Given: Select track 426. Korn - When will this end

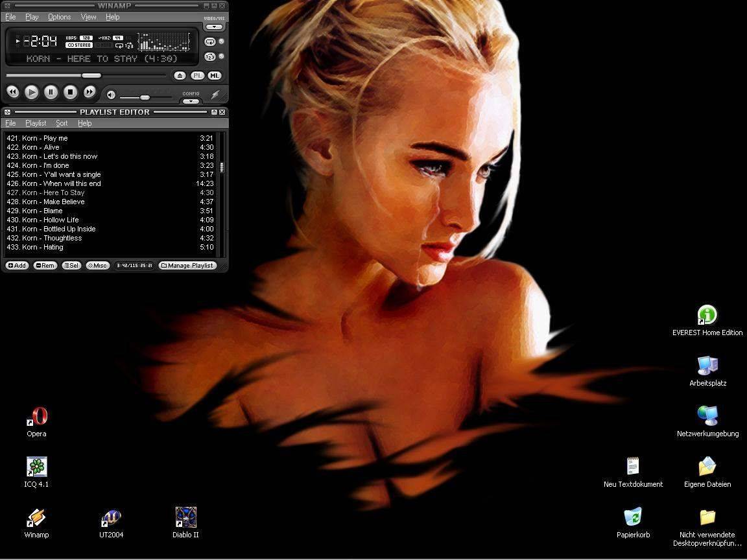Looking at the screenshot, I should [x=110, y=183].
